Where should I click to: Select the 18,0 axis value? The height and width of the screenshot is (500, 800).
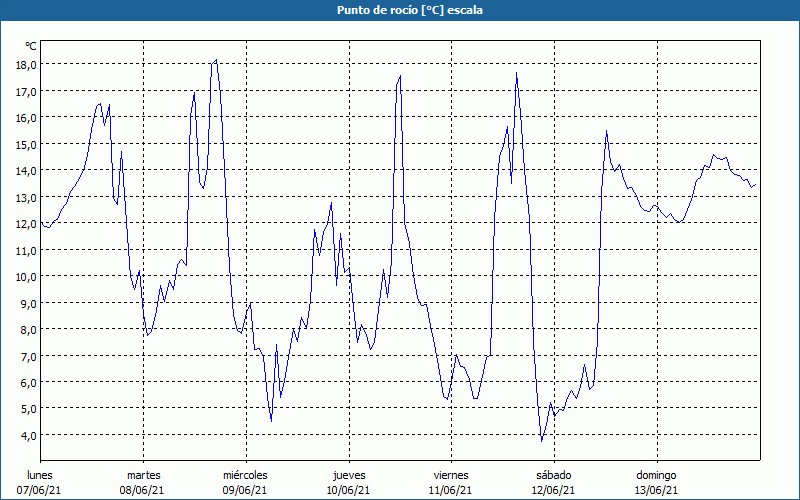(x=27, y=65)
